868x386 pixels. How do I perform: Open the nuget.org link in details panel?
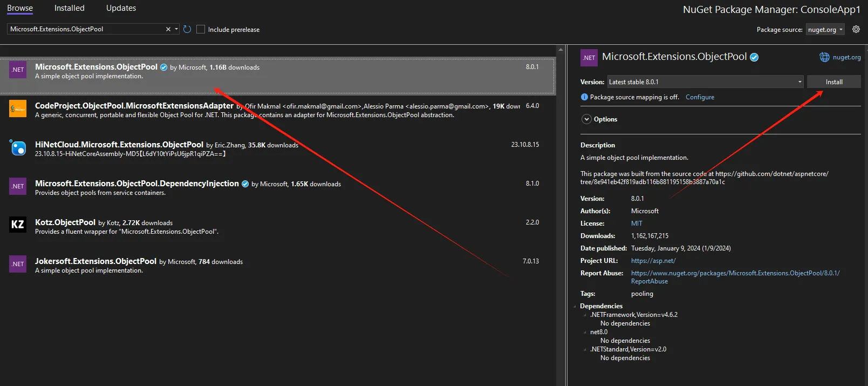click(x=846, y=57)
